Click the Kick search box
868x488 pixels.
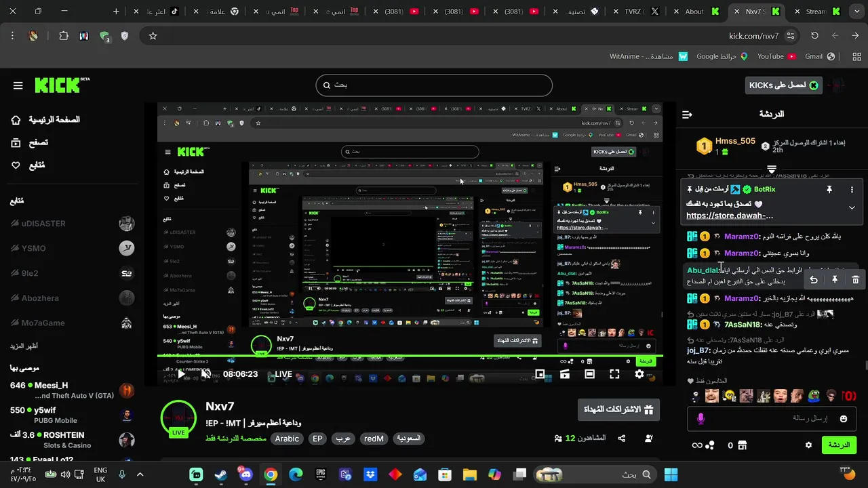[434, 85]
